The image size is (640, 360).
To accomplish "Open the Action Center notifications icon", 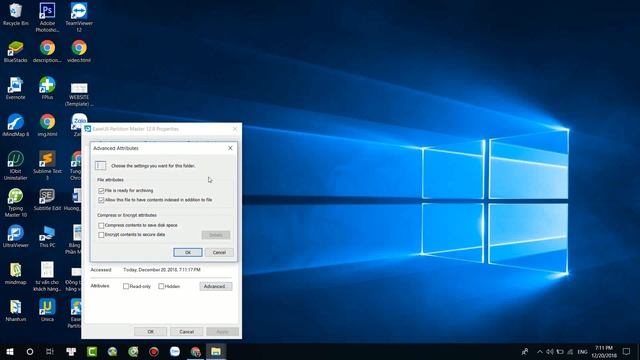I will point(627,351).
